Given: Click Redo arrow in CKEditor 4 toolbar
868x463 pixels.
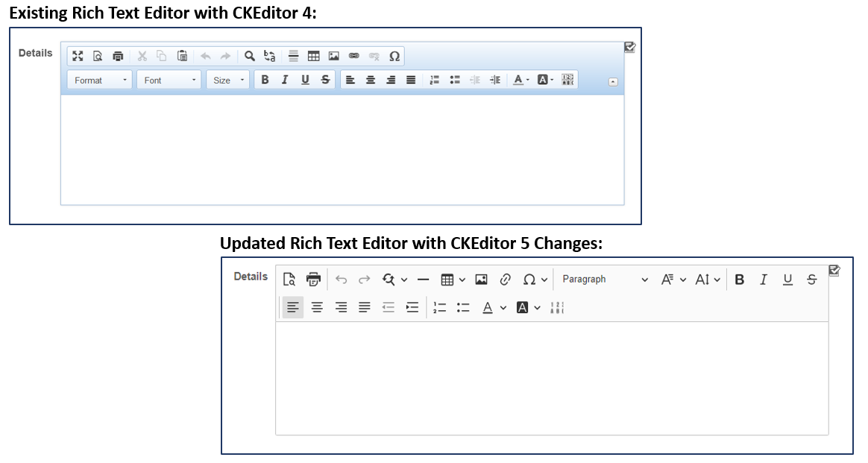Looking at the screenshot, I should pyautogui.click(x=225, y=56).
